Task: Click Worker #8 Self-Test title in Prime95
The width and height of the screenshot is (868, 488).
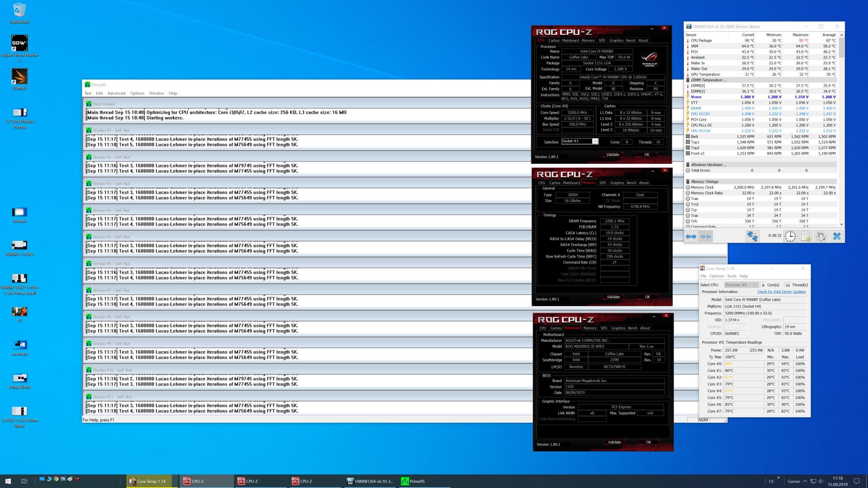Action: click(111, 317)
